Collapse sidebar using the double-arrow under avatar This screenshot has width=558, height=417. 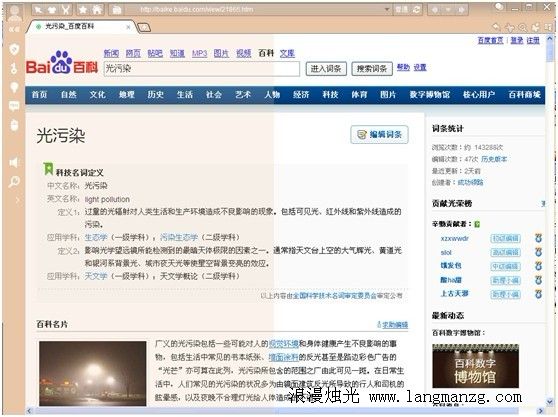click(x=14, y=29)
